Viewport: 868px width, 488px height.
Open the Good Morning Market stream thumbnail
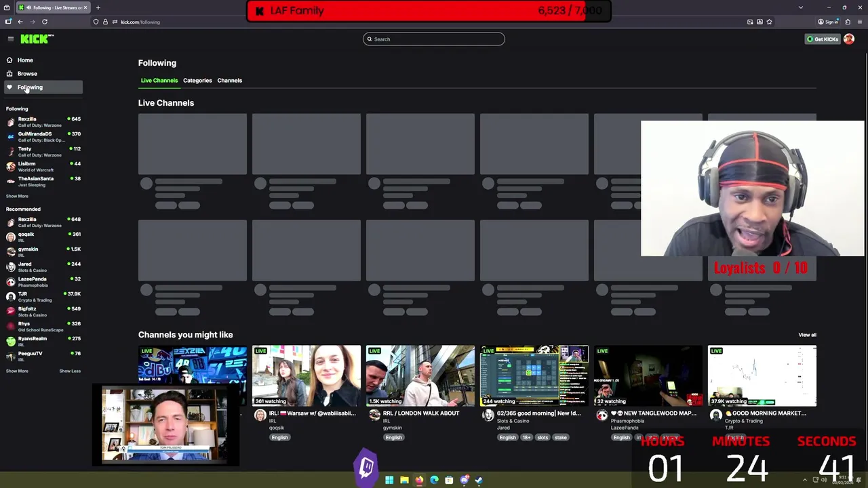coord(762,376)
